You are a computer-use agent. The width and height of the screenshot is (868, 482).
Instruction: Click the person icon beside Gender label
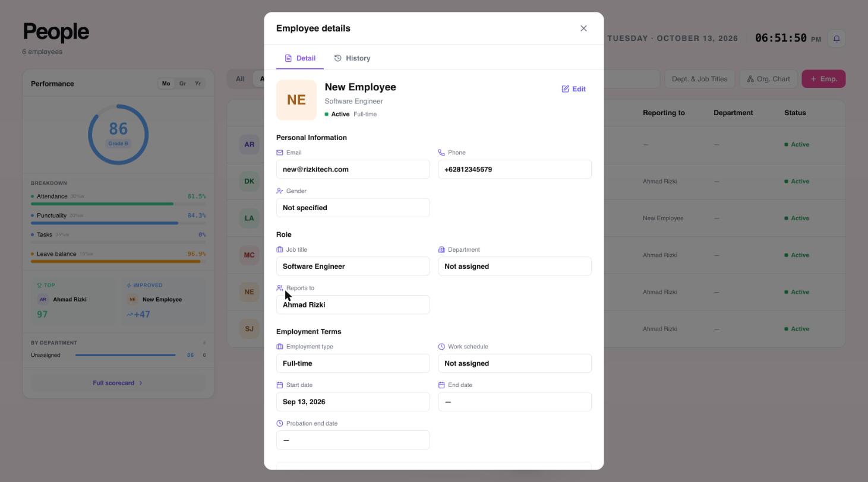[x=280, y=191]
